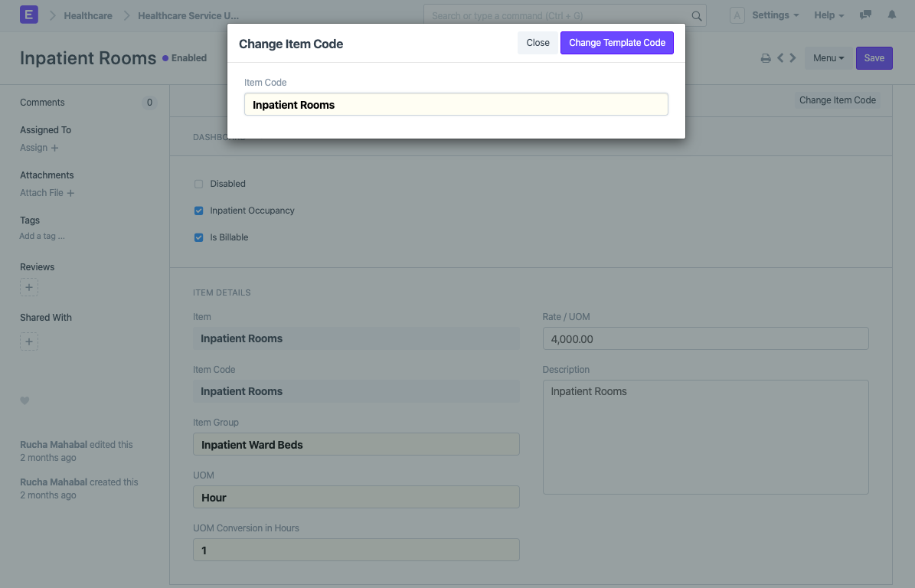The height and width of the screenshot is (588, 915).
Task: Uncheck the Inpatient Occupancy checkbox
Action: coord(199,211)
